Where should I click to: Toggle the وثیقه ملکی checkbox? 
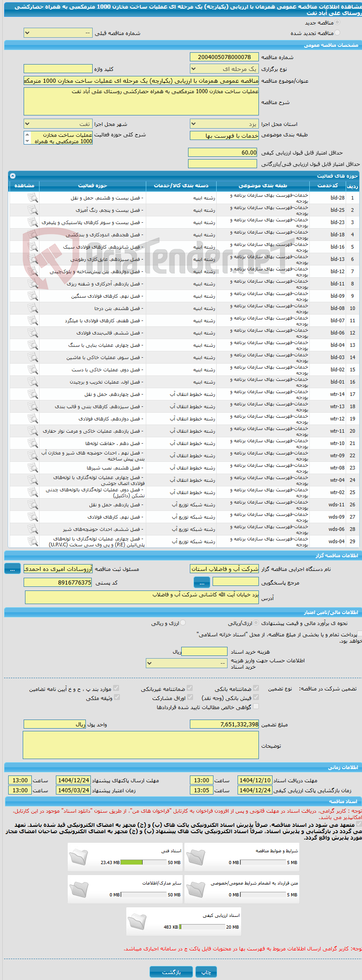coord(117,697)
